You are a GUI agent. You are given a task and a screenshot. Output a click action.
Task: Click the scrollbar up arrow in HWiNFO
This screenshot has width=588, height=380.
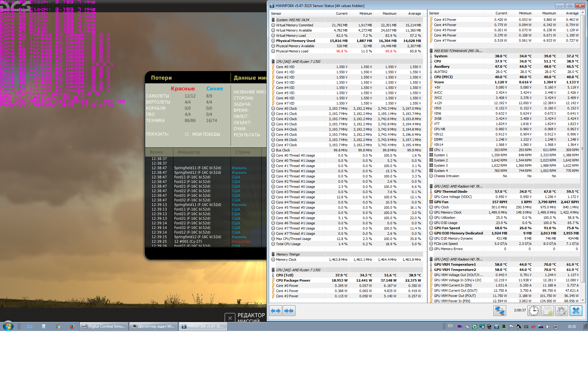pos(583,13)
